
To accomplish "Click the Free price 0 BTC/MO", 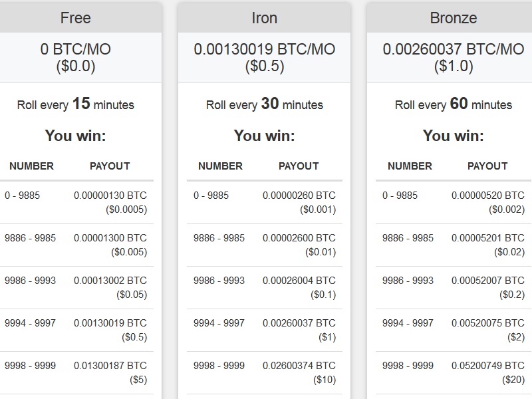I will (76, 49).
